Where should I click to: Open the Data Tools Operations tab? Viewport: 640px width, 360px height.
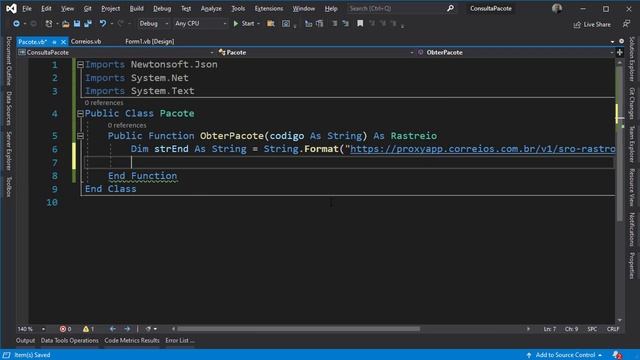tap(69, 340)
